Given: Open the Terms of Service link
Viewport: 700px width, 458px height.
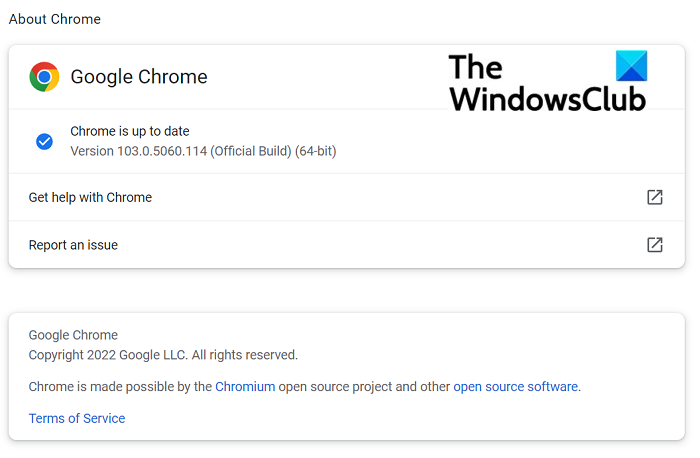Looking at the screenshot, I should (77, 418).
